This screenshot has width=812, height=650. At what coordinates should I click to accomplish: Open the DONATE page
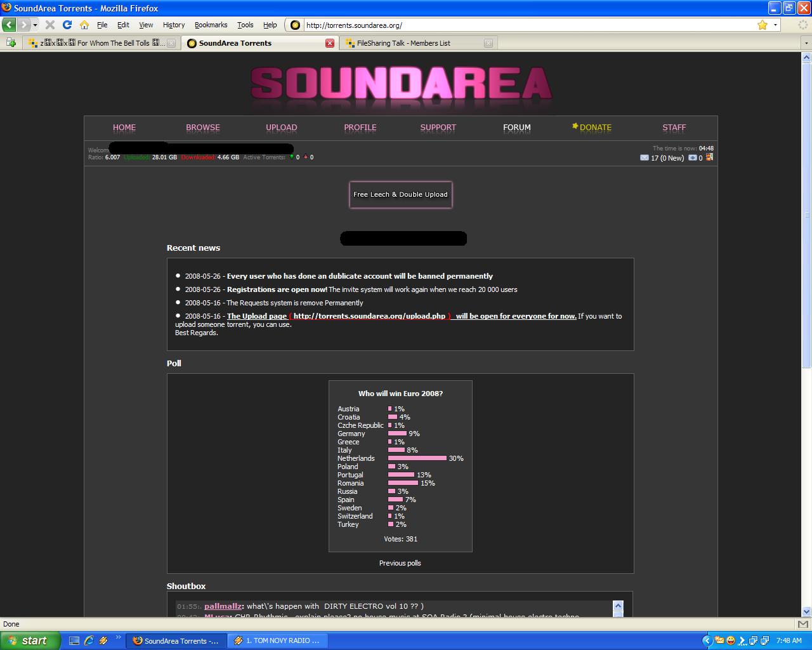(x=592, y=127)
